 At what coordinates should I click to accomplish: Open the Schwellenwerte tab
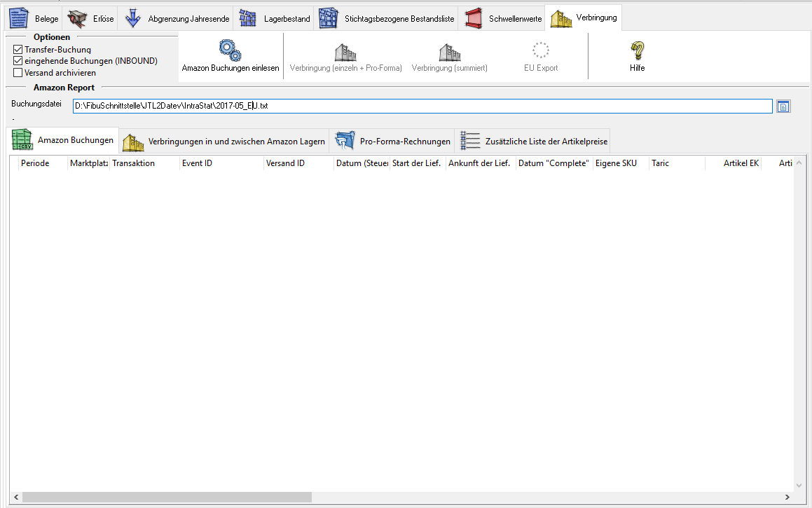click(502, 19)
